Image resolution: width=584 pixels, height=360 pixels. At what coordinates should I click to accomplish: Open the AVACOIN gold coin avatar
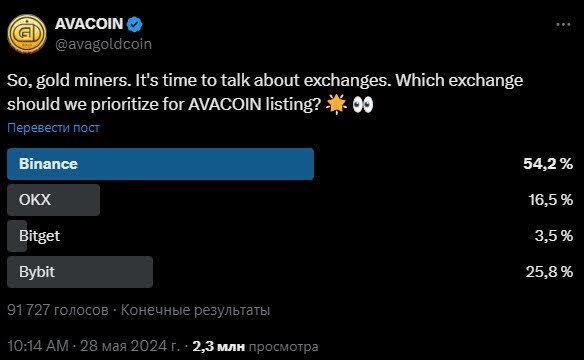tap(27, 34)
